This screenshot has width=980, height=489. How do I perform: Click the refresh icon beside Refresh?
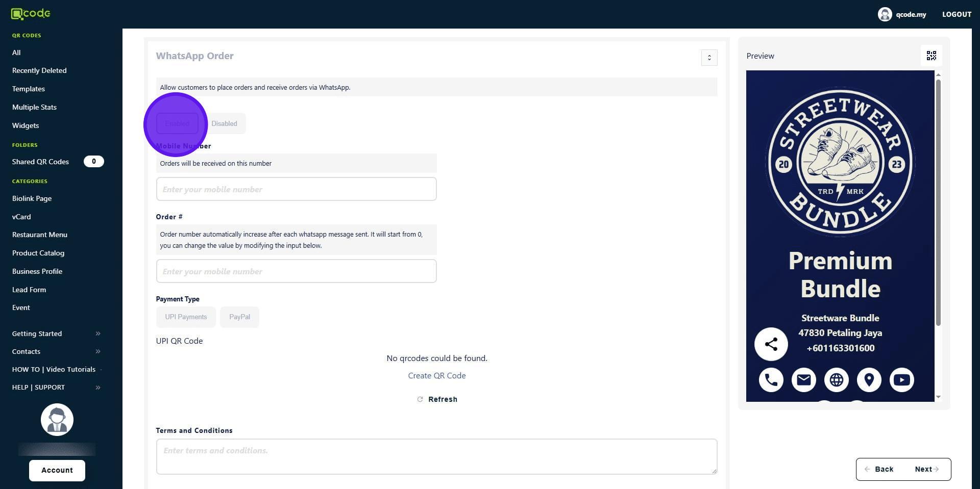tap(420, 399)
